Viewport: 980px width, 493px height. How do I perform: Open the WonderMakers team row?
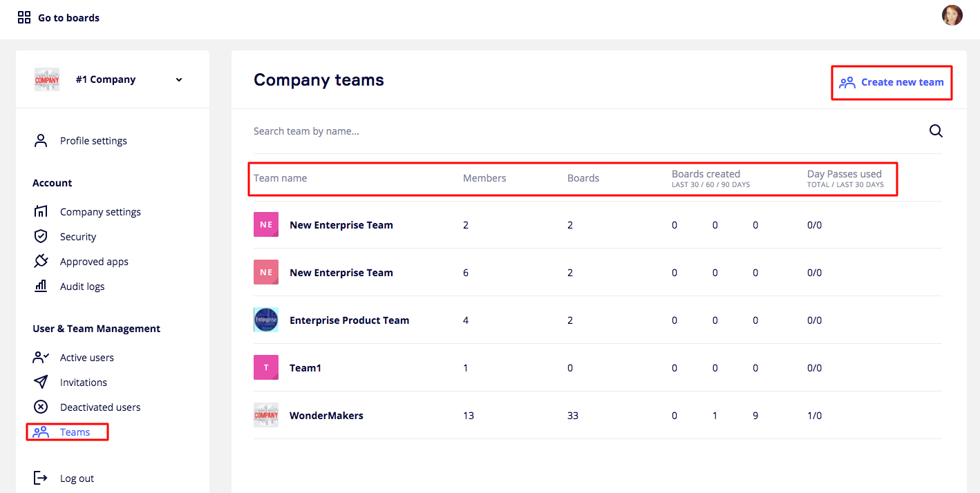[326, 416]
